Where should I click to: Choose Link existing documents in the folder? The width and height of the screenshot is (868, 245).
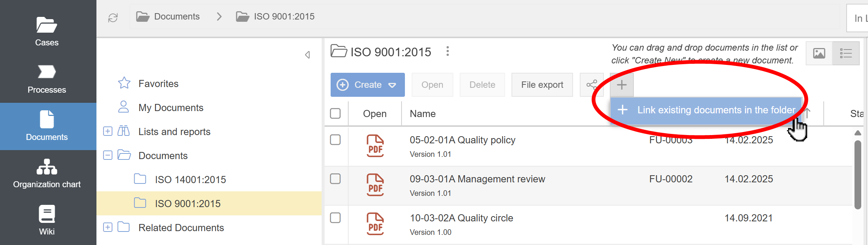coord(706,110)
